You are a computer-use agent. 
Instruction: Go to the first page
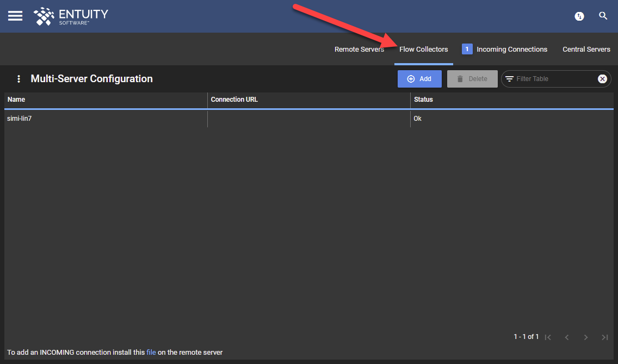548,337
